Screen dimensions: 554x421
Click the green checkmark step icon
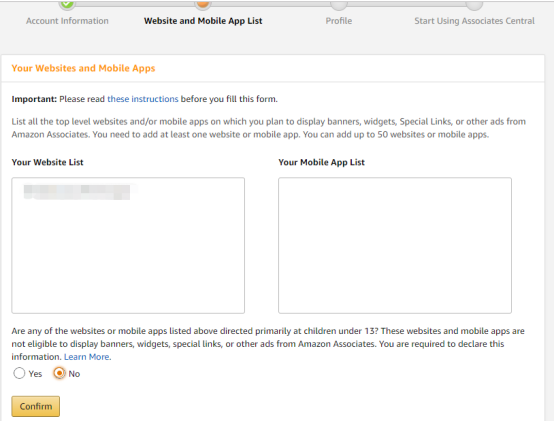(x=67, y=4)
